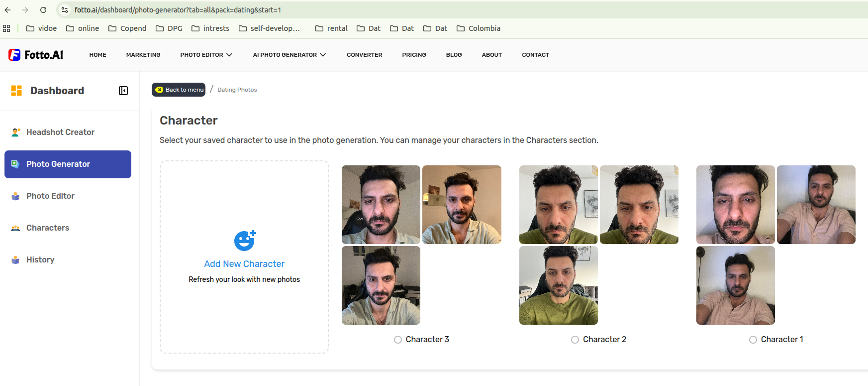This screenshot has height=386, width=868.
Task: Open the vidoe bookmark folder
Action: coord(42,28)
